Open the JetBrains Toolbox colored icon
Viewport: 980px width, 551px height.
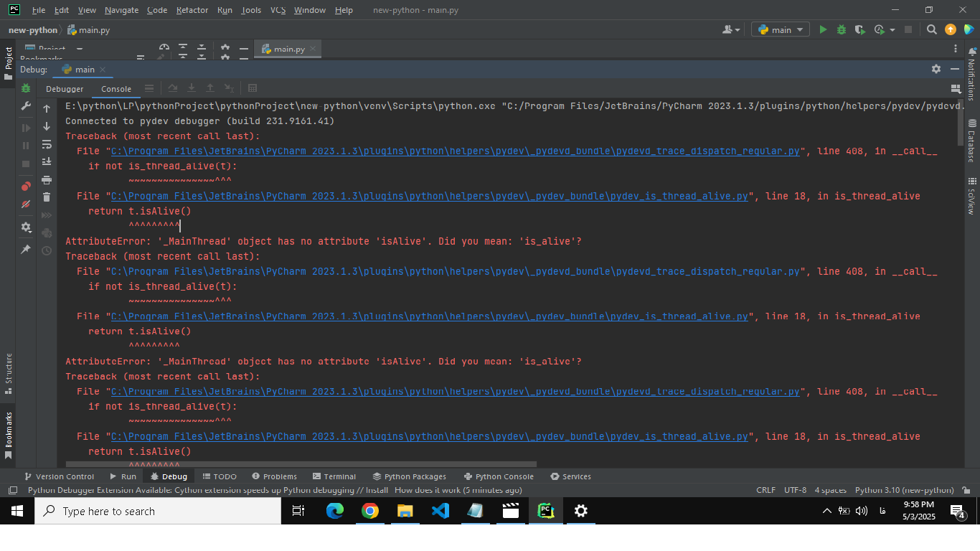[969, 29]
